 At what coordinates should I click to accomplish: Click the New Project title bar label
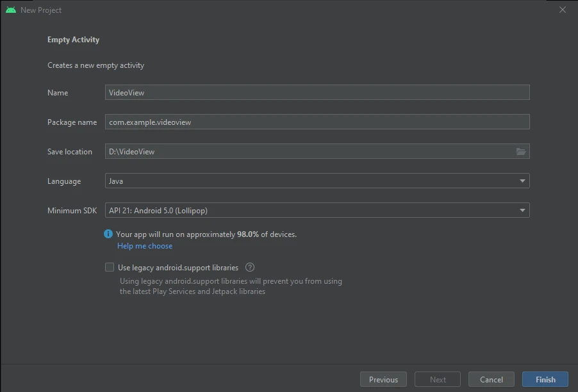pyautogui.click(x=40, y=10)
